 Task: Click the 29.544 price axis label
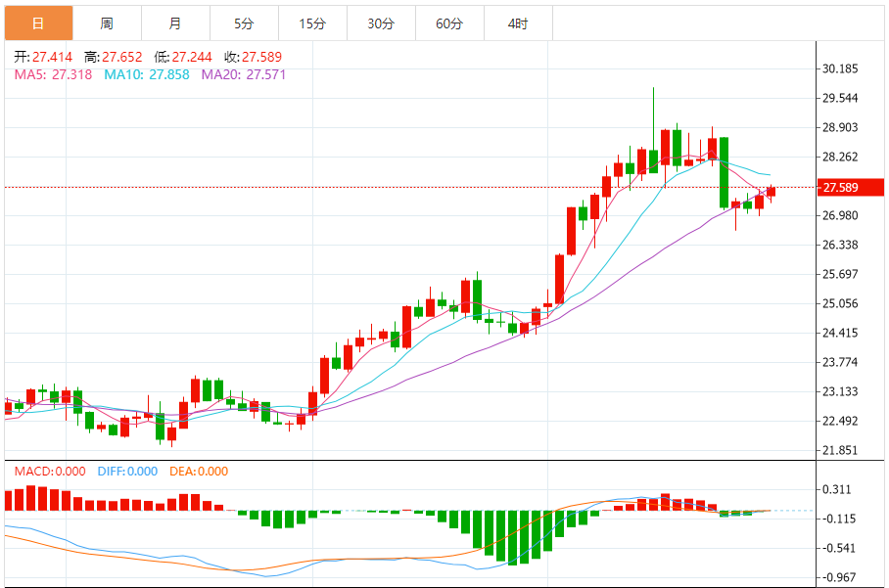click(x=840, y=98)
